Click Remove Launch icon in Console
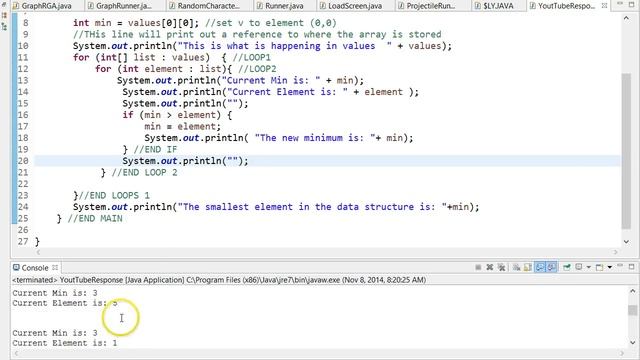 490,267
